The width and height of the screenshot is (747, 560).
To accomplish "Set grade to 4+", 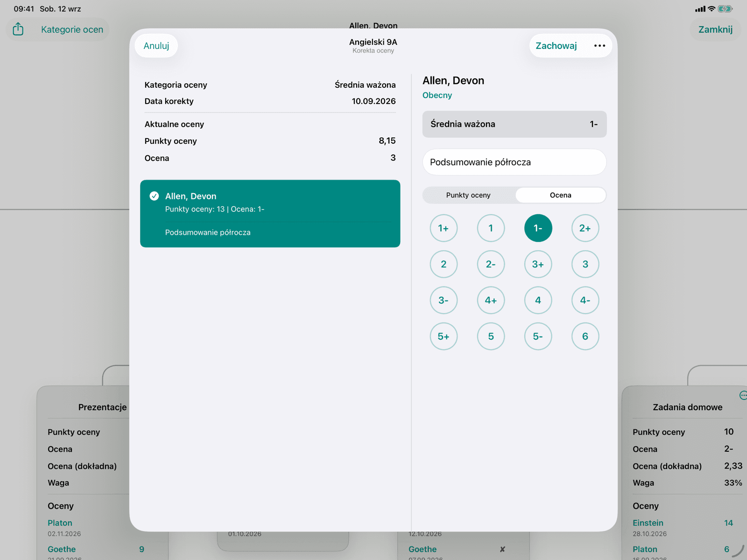I will pos(491,300).
